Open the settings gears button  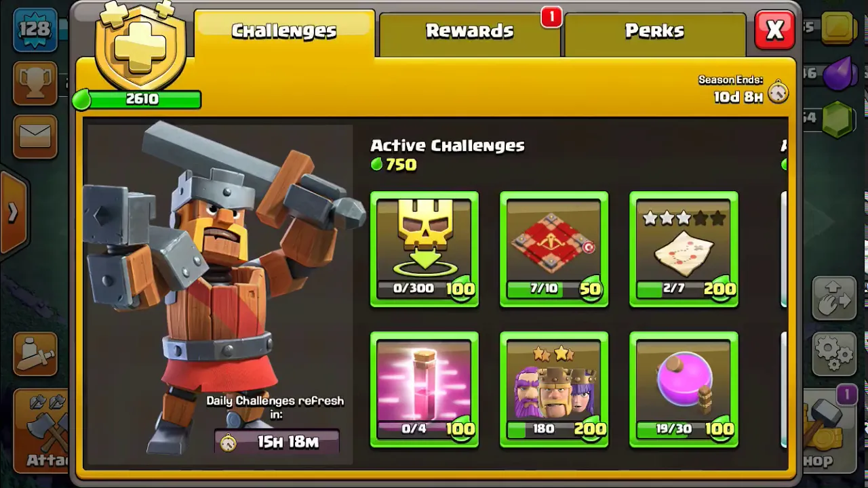tap(834, 353)
